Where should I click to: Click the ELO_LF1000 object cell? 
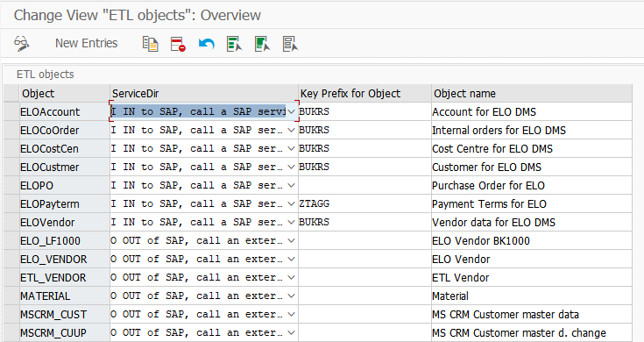pos(65,241)
